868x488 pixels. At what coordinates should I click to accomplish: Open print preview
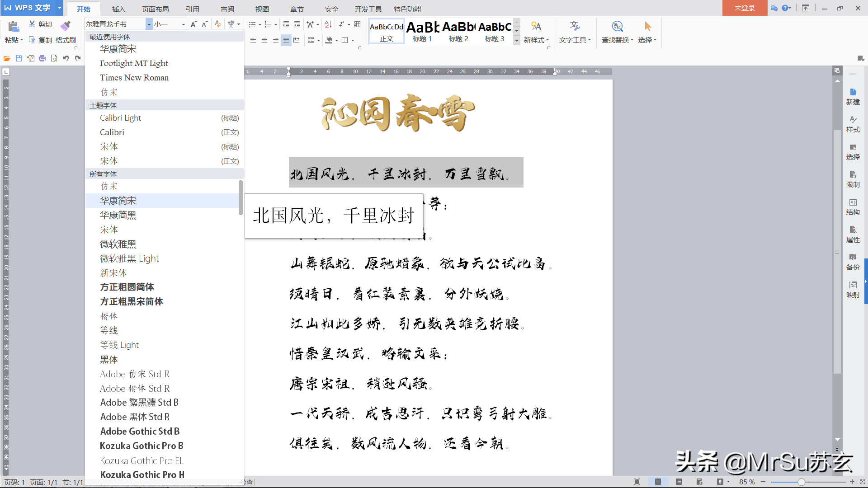54,58
